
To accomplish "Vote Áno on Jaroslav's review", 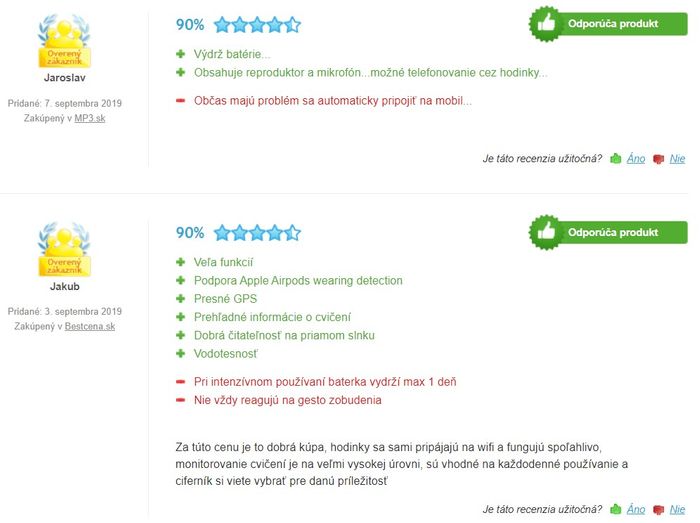I will click(636, 158).
